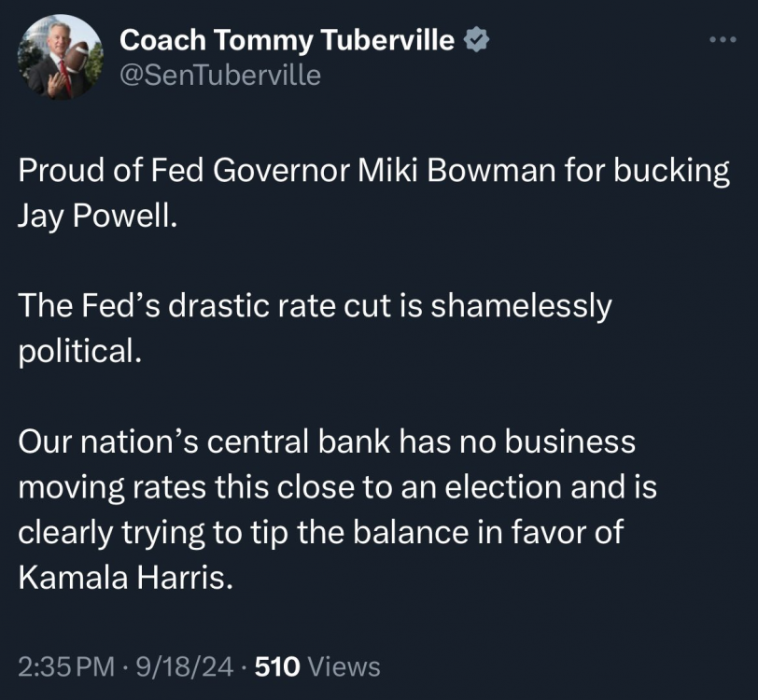Click the blue verified checkmark badge
Screen dimensions: 758x700
pyautogui.click(x=477, y=40)
